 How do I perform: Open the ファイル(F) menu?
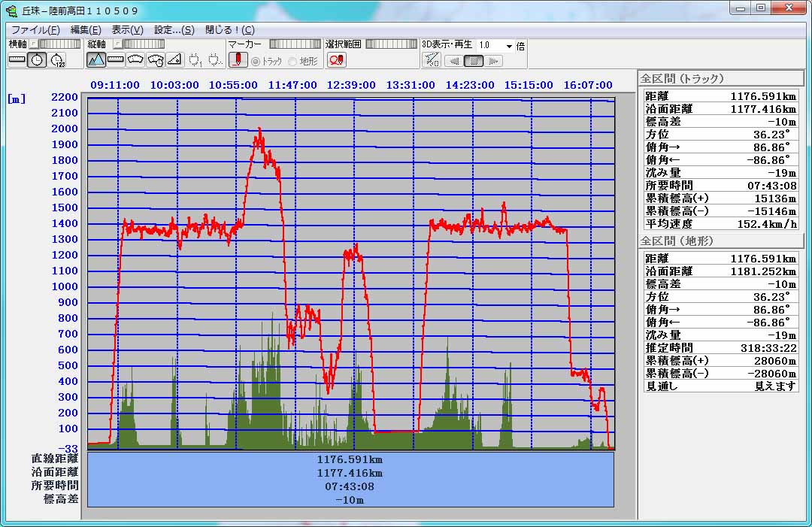35,30
